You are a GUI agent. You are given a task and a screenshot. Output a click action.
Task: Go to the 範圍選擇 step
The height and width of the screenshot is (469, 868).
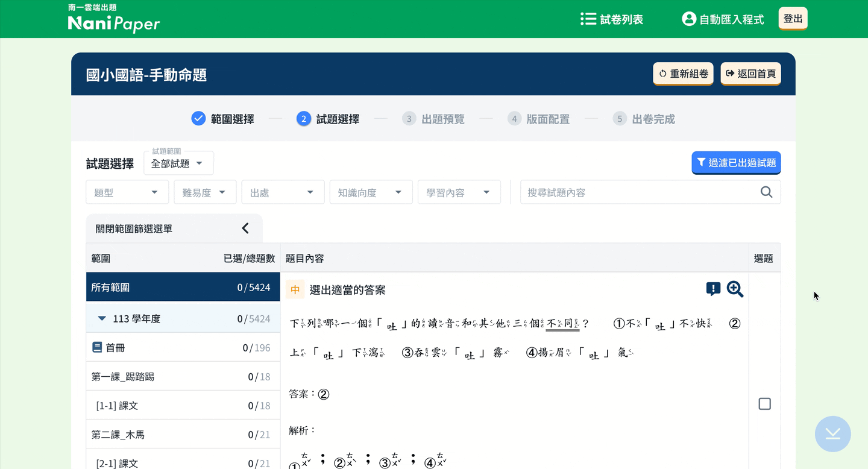223,119
